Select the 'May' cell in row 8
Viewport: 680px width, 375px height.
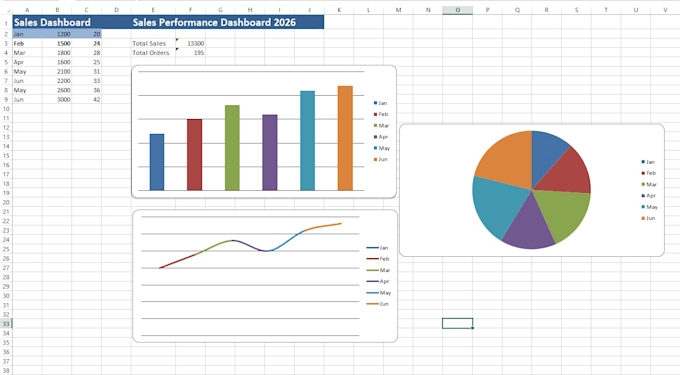point(27,90)
